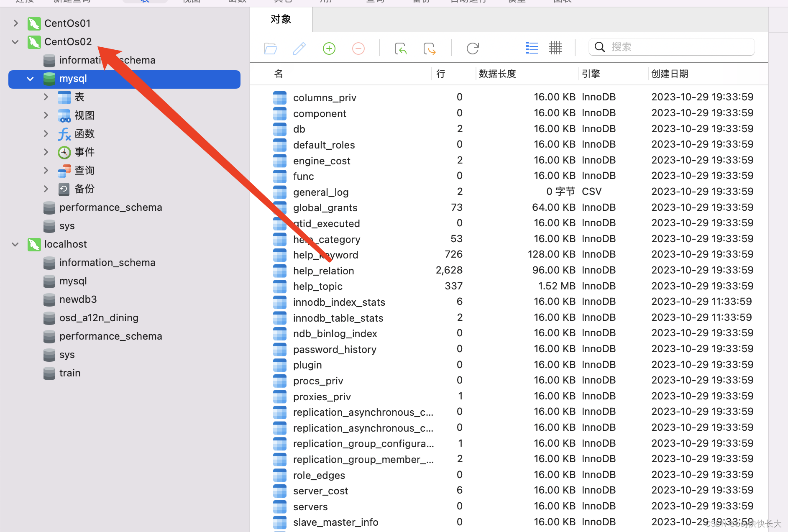
Task: Select mysql database under localhost
Action: (x=73, y=281)
